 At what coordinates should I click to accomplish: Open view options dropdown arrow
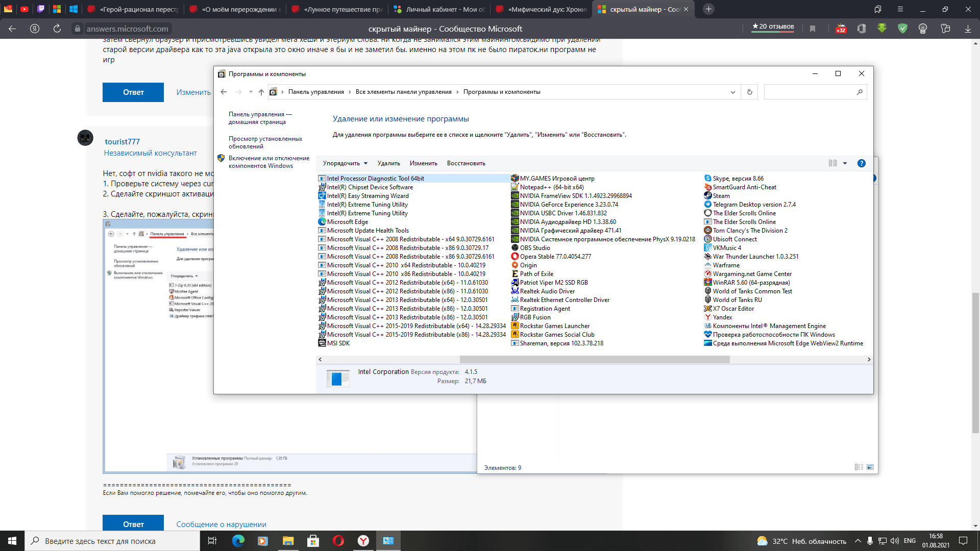click(x=845, y=163)
